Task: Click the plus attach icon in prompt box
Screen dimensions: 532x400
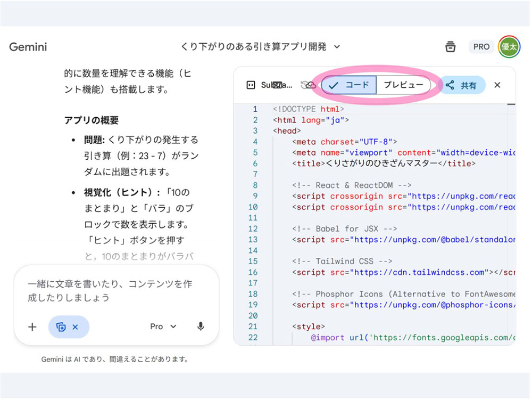Action: point(32,327)
